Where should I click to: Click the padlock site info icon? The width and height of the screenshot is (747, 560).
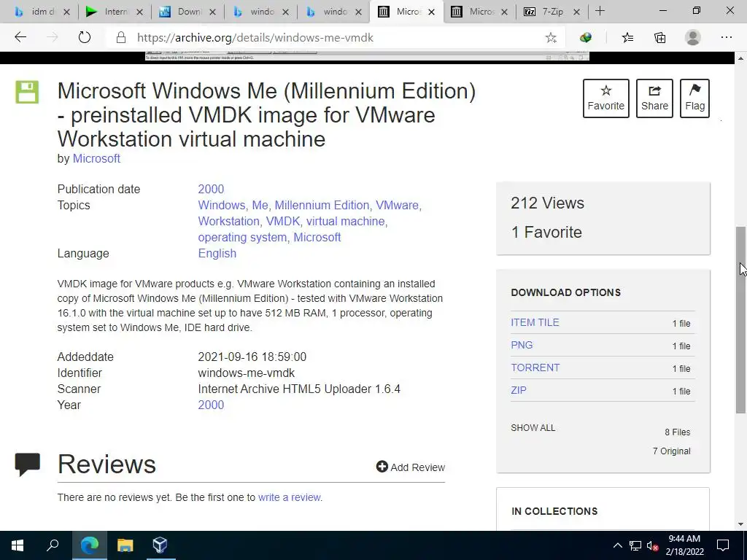coord(121,38)
